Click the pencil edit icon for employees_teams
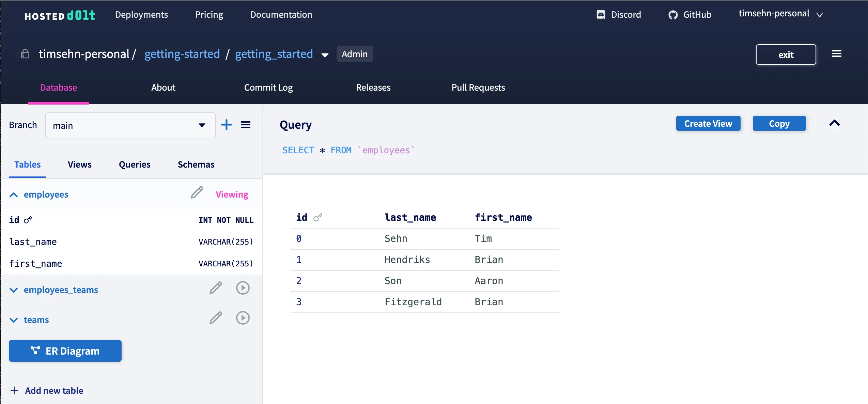Image resolution: width=868 pixels, height=404 pixels. pyautogui.click(x=216, y=288)
